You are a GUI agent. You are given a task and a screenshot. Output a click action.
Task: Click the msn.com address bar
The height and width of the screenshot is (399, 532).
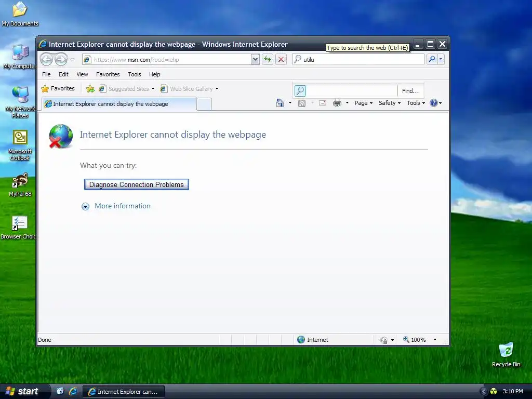167,60
